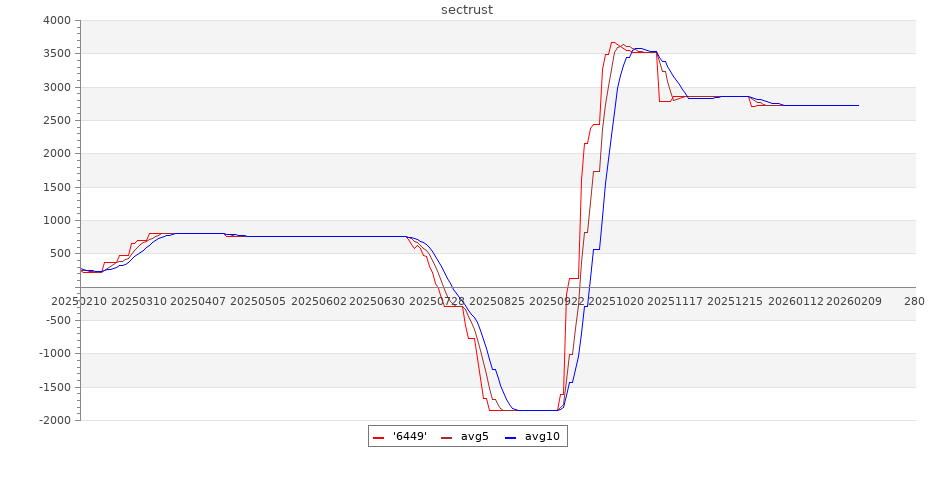Click the 4000 y-axis value label
935x500 pixels.
click(x=57, y=21)
